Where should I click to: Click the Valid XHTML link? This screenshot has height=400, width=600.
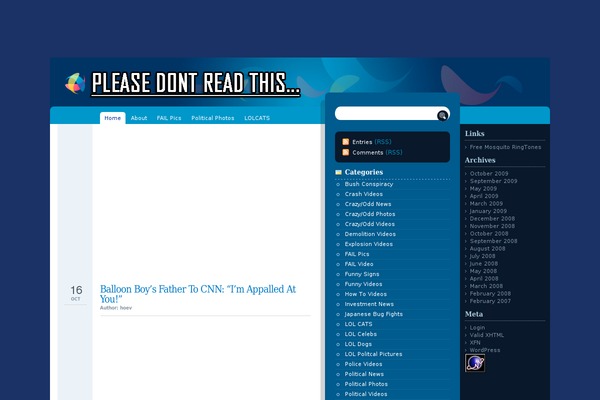pos(487,335)
